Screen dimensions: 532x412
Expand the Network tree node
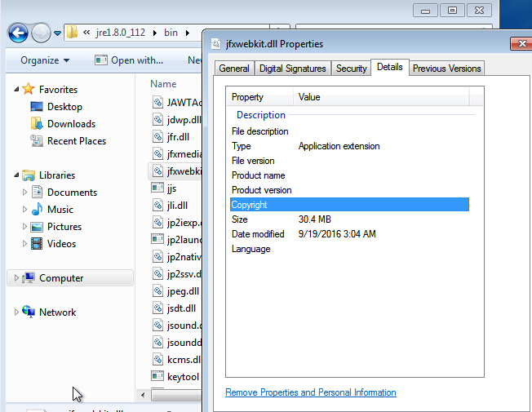tap(17, 312)
